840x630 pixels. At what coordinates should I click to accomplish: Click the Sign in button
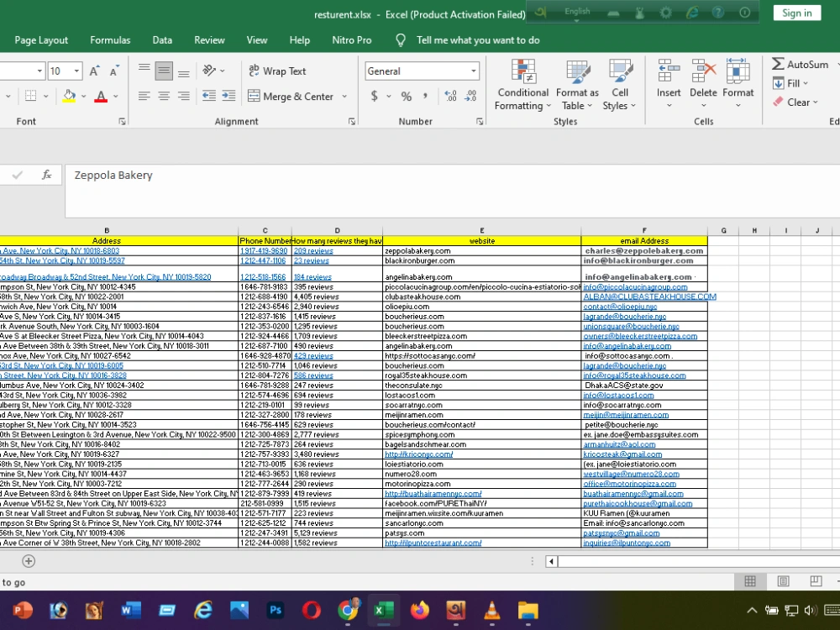click(795, 13)
